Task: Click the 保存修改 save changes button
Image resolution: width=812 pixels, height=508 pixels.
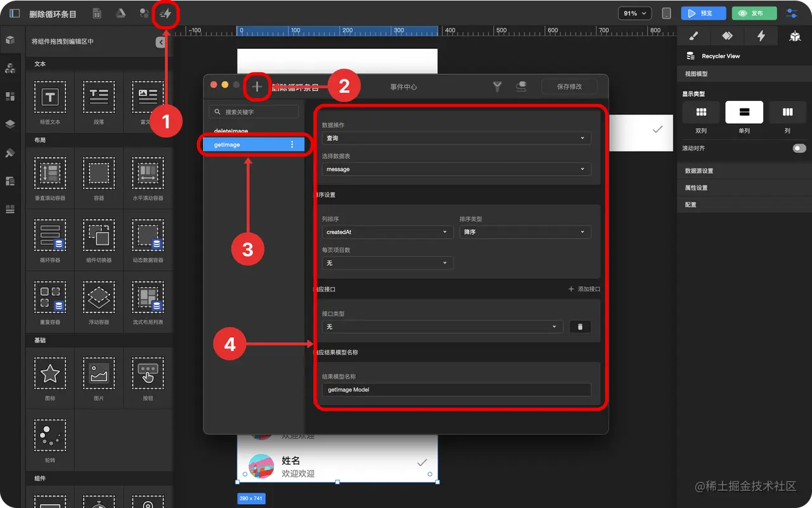Action: [569, 87]
